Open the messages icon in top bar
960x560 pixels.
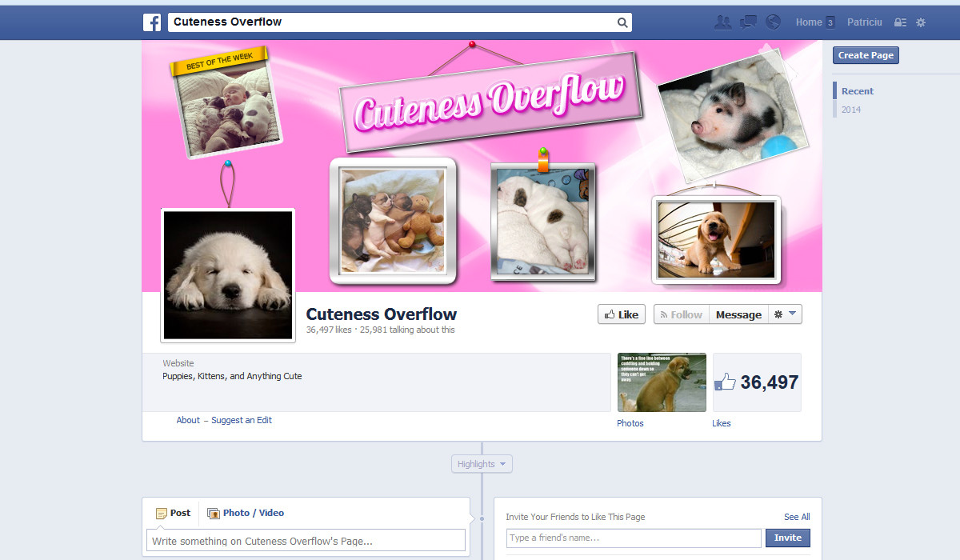click(x=748, y=22)
